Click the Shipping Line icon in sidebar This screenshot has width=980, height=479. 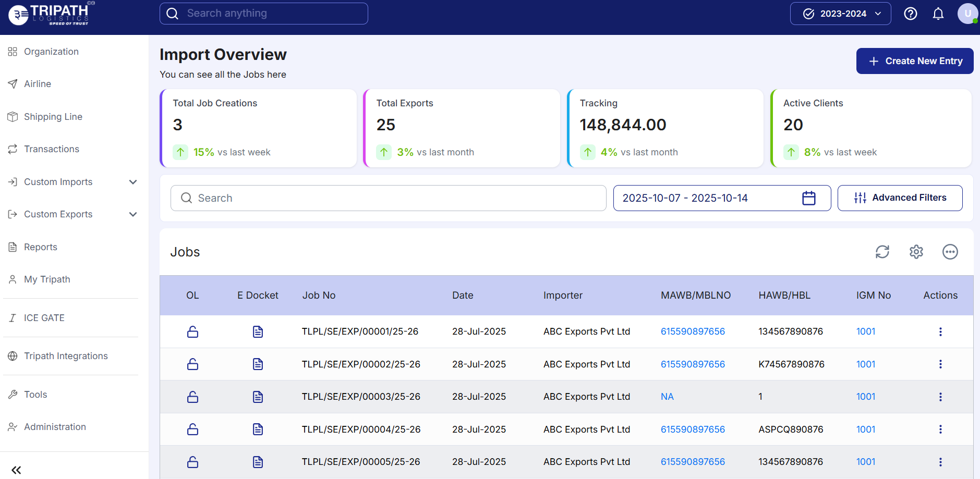tap(13, 116)
